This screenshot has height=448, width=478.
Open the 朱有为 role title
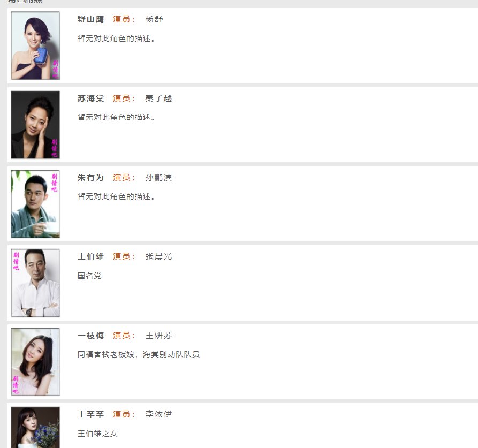[x=91, y=178]
